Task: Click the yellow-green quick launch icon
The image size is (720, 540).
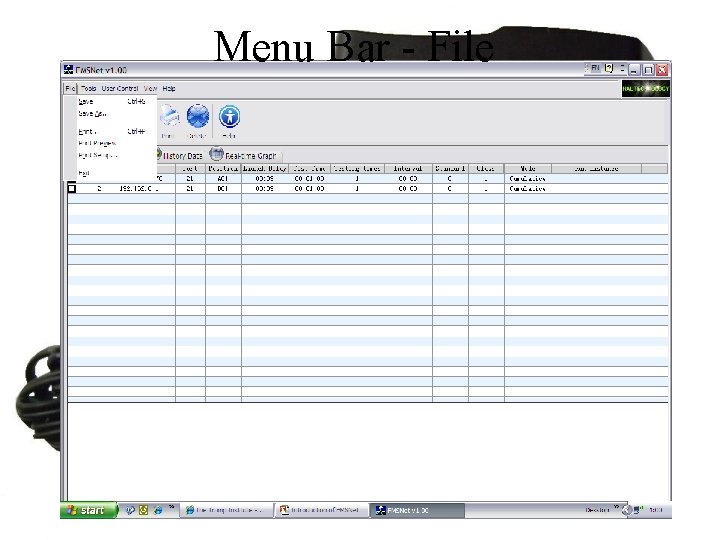Action: (x=144, y=510)
